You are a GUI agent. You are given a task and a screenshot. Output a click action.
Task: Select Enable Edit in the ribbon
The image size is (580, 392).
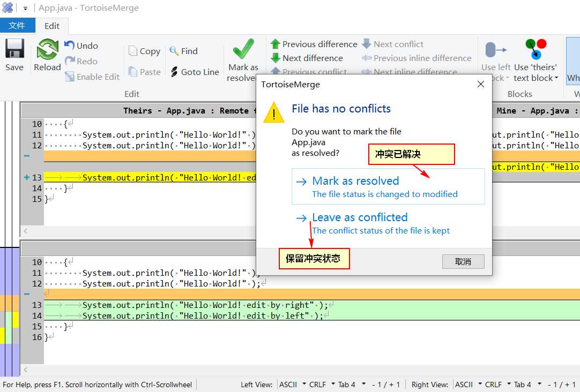pyautogui.click(x=92, y=77)
